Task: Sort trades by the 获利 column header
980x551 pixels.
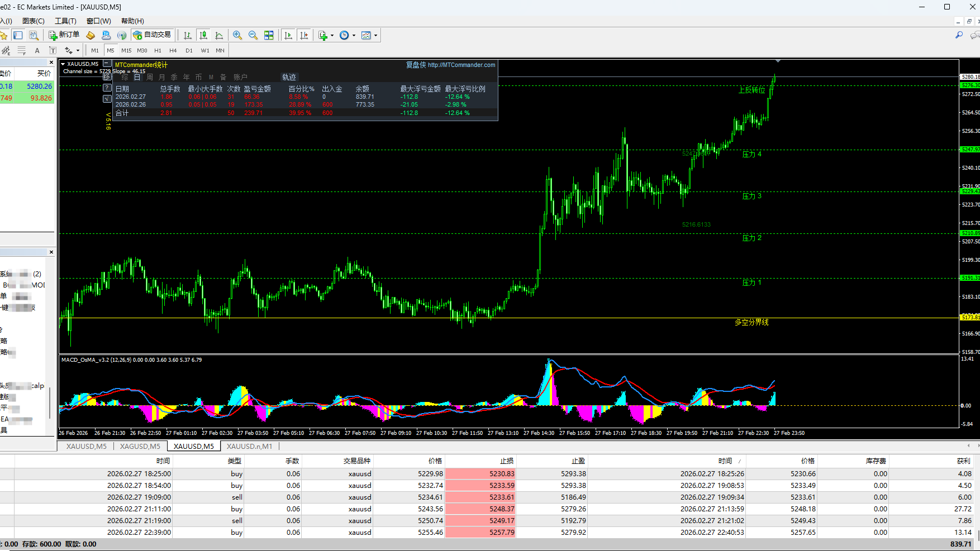Action: [x=963, y=461]
